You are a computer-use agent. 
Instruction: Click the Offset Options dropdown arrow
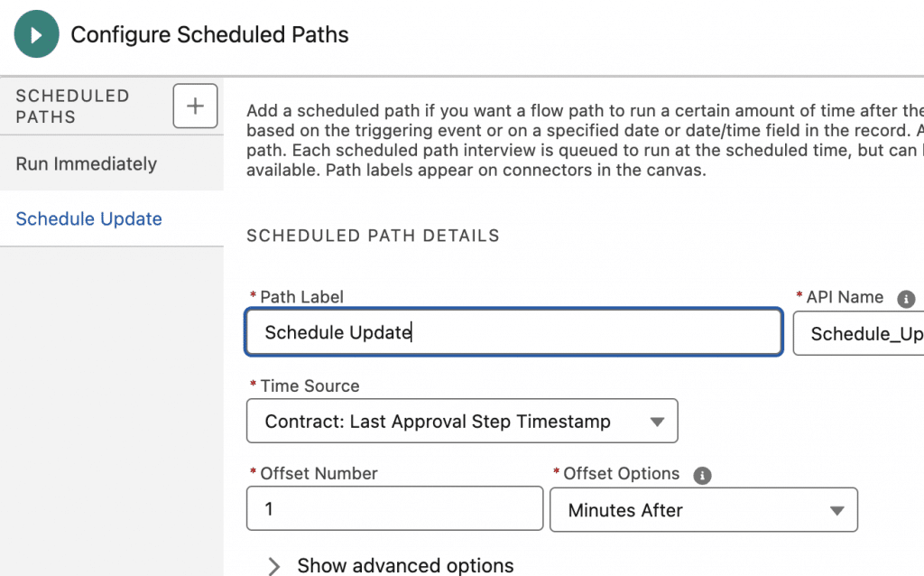point(836,511)
